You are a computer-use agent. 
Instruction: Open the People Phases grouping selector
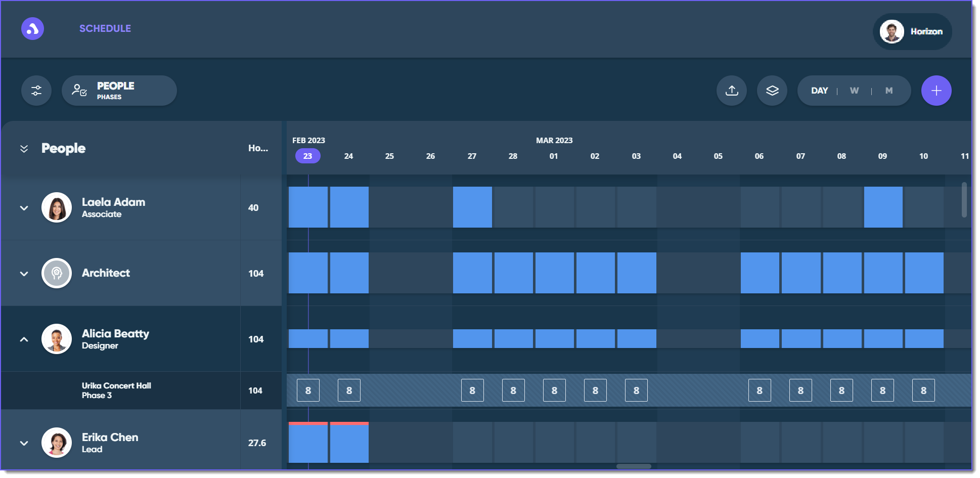pos(119,91)
